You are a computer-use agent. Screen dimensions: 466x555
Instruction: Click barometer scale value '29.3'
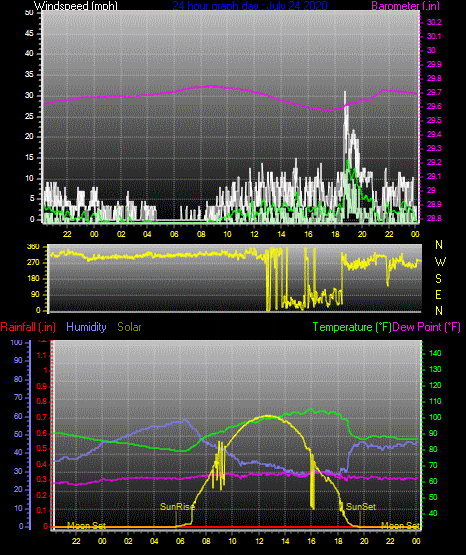tap(434, 148)
